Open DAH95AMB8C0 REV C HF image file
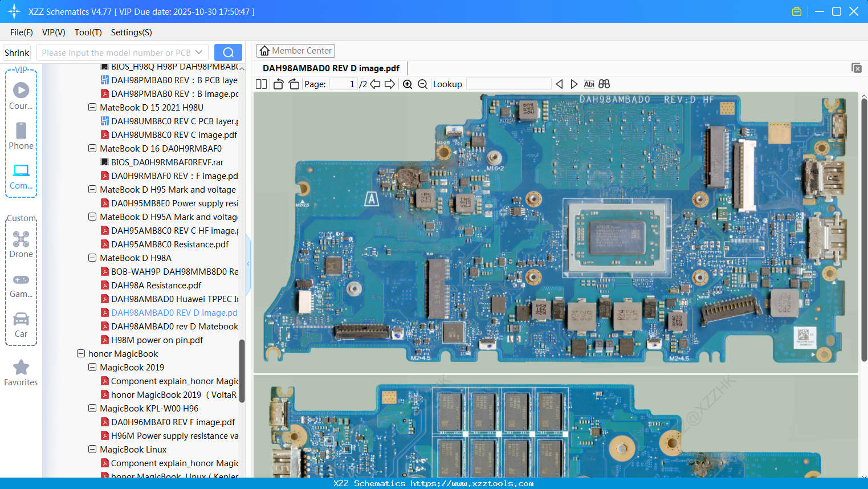 click(x=169, y=230)
